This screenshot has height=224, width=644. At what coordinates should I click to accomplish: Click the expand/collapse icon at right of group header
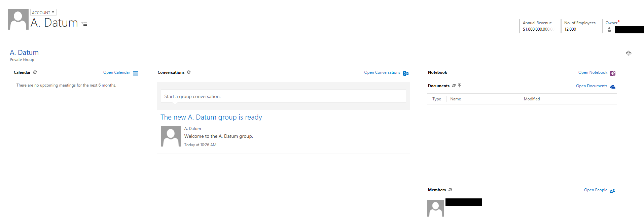click(x=629, y=53)
